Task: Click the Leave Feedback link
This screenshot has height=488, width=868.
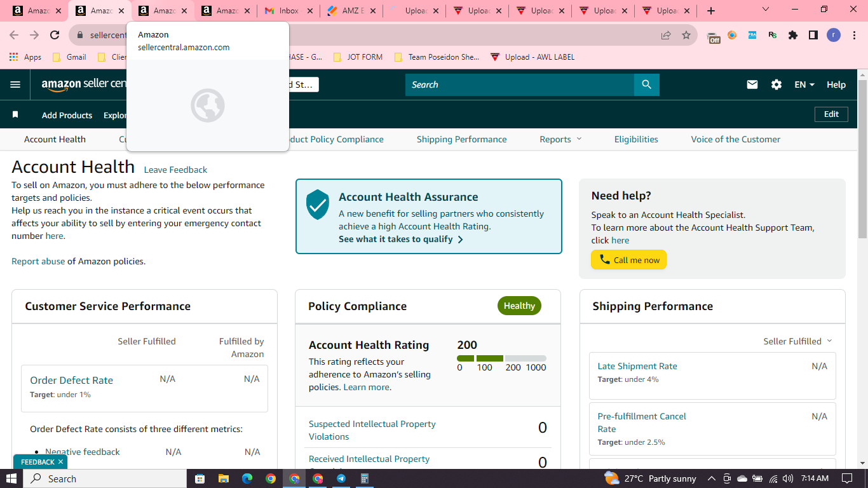Action: click(x=175, y=170)
